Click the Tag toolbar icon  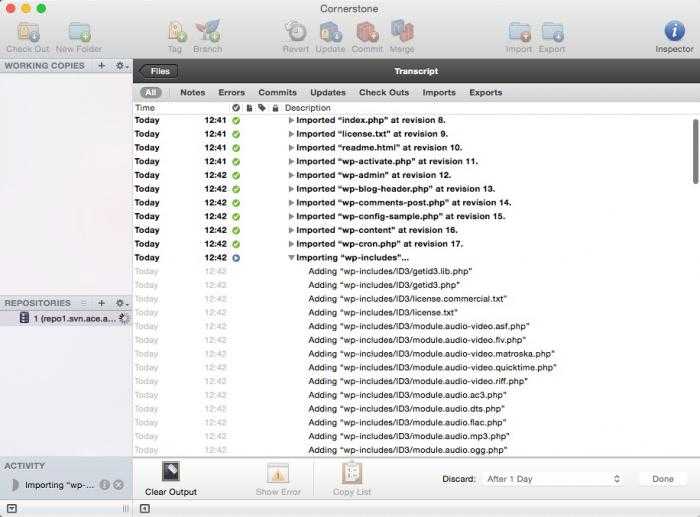pyautogui.click(x=176, y=31)
